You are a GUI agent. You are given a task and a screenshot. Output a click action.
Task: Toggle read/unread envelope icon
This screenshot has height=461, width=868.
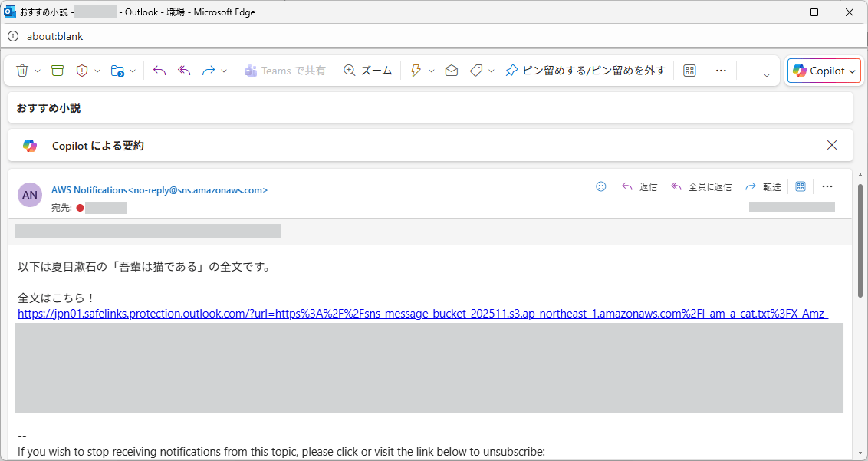click(452, 71)
